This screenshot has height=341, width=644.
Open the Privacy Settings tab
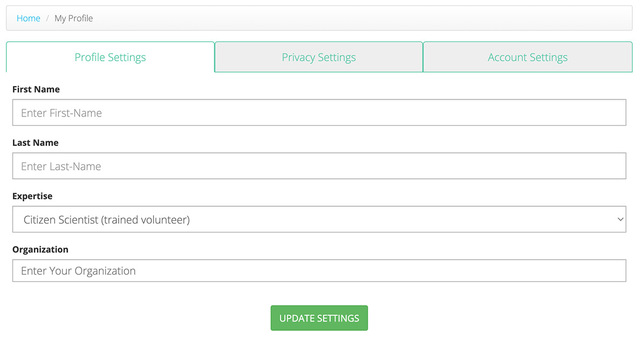point(319,57)
